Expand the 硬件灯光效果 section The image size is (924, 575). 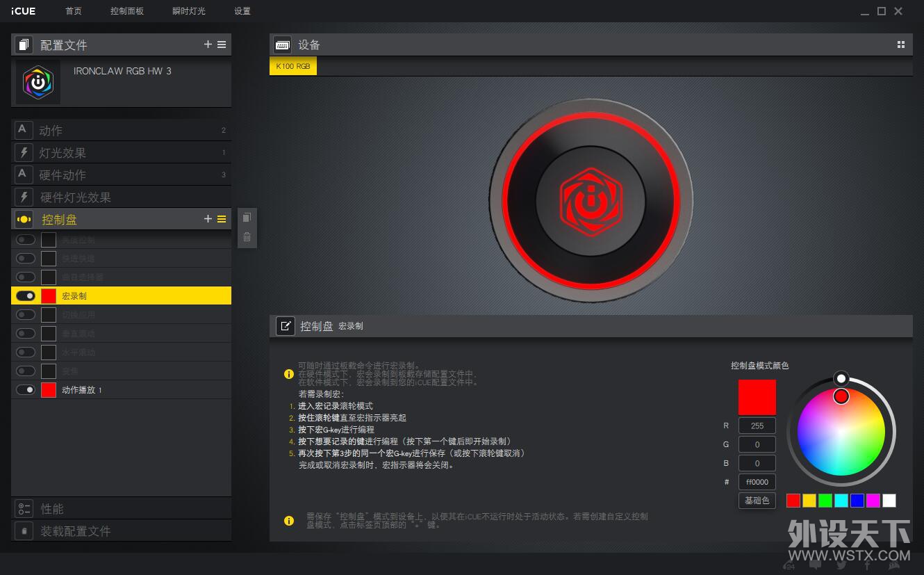pyautogui.click(x=122, y=197)
